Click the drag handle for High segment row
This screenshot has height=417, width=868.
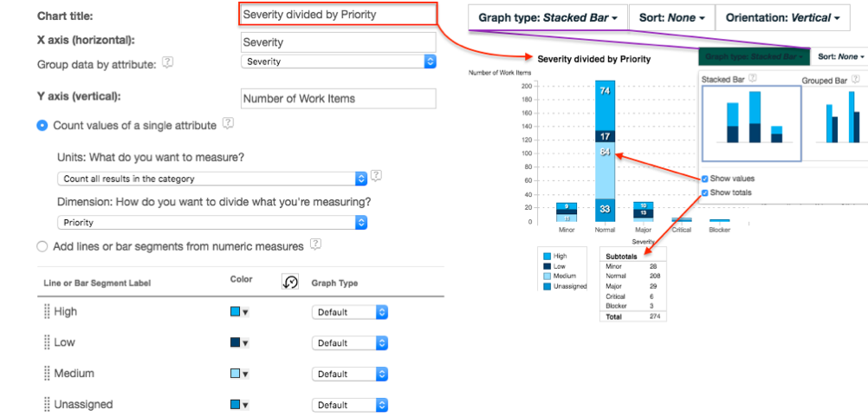click(x=47, y=312)
